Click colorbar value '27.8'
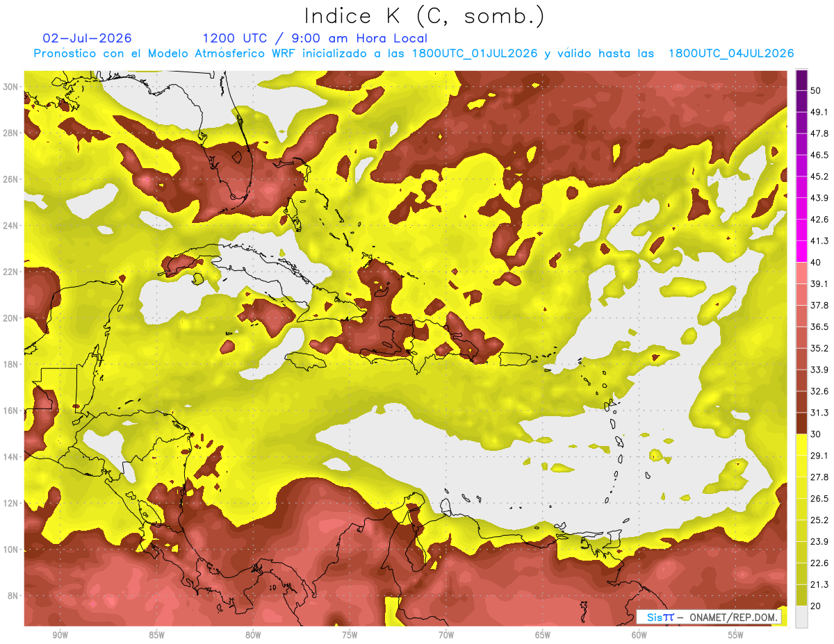The width and height of the screenshot is (834, 644). tap(819, 477)
